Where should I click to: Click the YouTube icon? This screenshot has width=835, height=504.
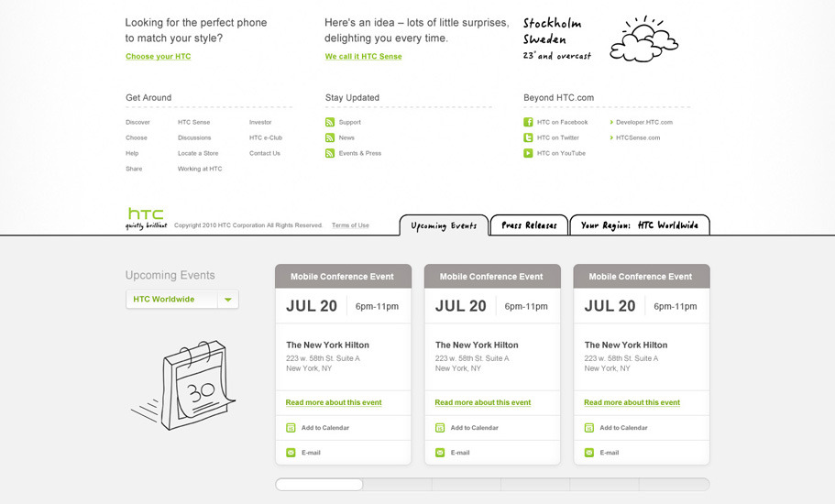coord(528,153)
